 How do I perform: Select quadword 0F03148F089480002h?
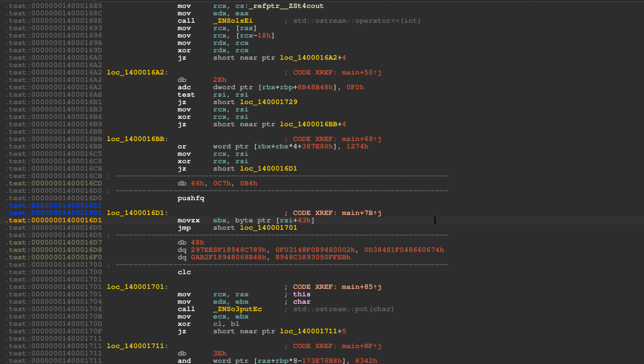(315, 250)
